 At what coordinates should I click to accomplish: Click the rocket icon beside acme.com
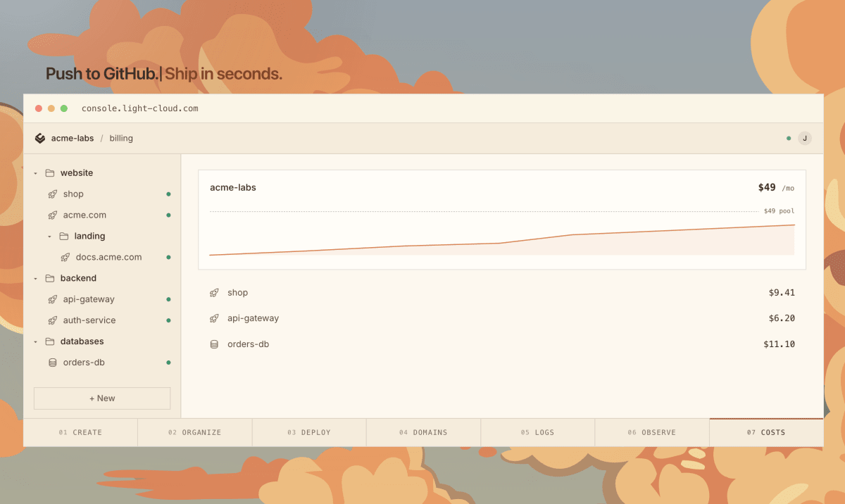52,215
